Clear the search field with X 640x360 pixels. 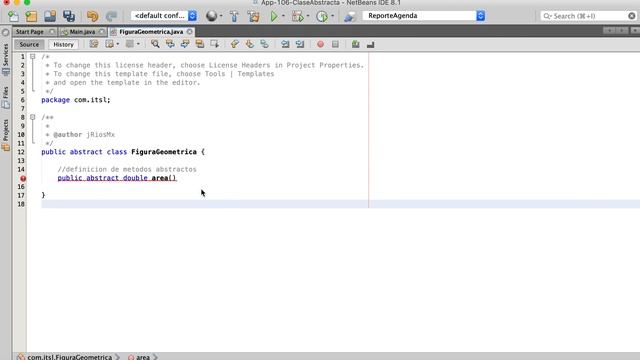[632, 16]
